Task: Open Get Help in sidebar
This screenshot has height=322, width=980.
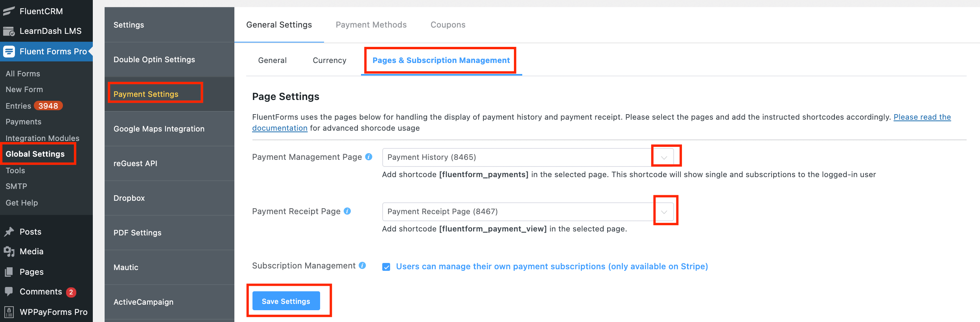Action: [x=22, y=203]
